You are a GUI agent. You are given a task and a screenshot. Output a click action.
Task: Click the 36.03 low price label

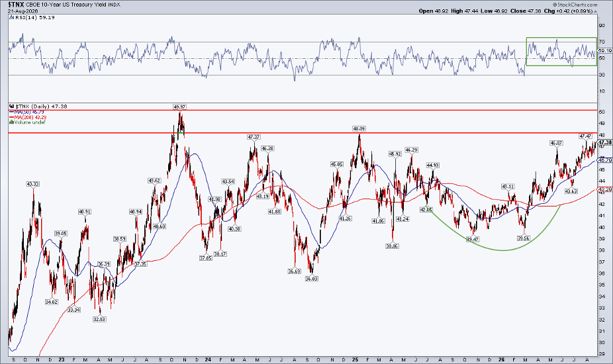[311, 279]
